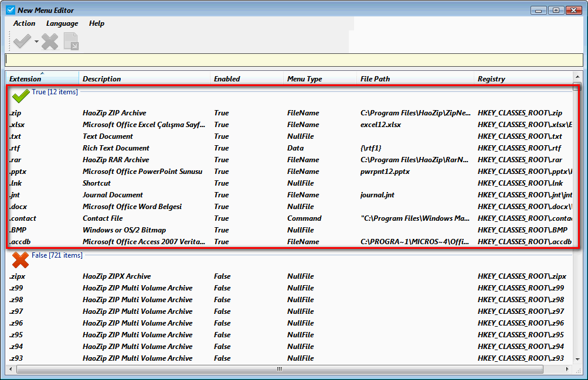Image resolution: width=588 pixels, height=380 pixels.
Task: Click the Data menu type cell
Action: tap(295, 148)
